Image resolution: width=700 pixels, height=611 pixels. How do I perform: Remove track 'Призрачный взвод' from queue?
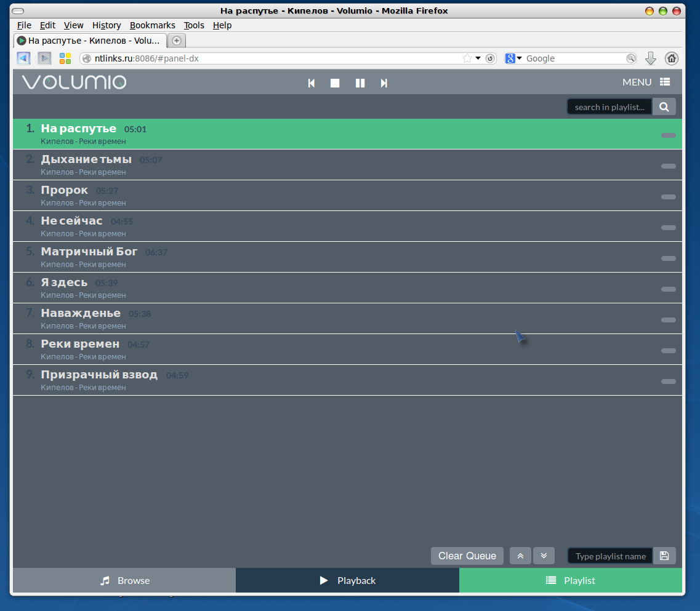point(669,381)
